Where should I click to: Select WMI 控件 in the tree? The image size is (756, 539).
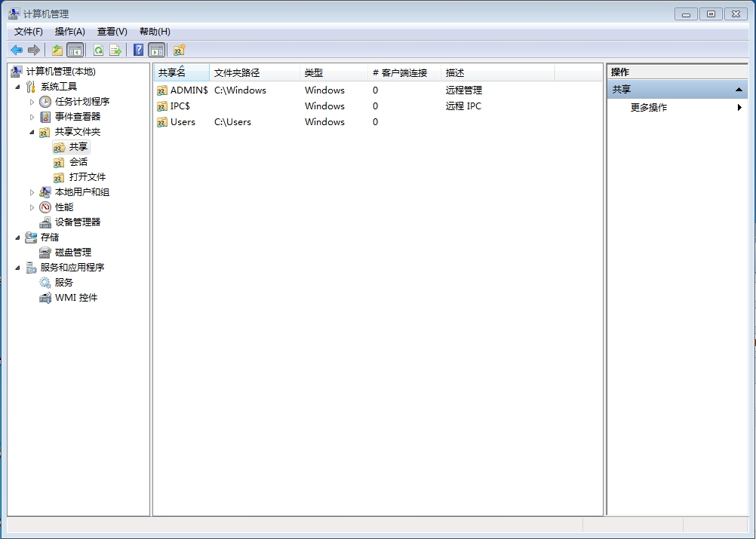[x=76, y=298]
